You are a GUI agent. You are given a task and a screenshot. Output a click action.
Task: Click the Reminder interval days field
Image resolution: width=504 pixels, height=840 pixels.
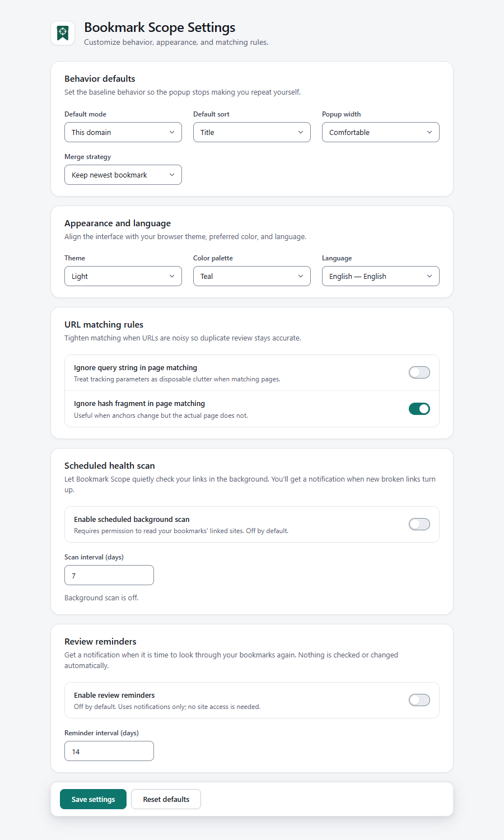click(109, 751)
